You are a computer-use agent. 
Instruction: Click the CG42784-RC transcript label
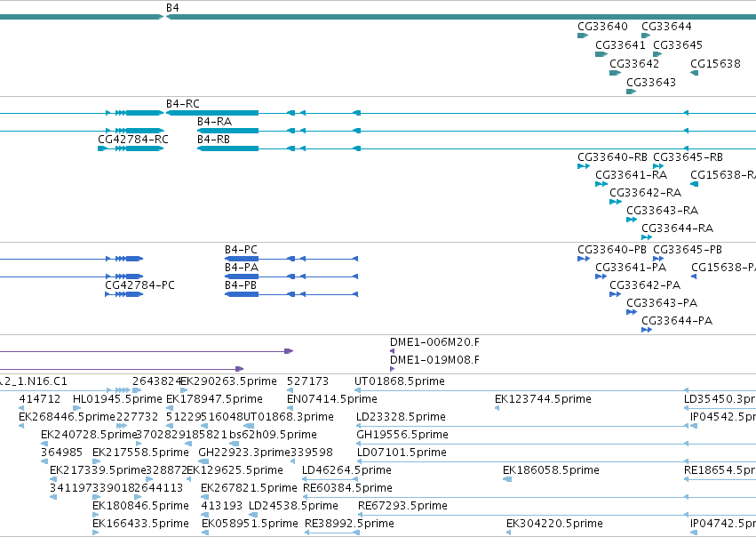[133, 140]
